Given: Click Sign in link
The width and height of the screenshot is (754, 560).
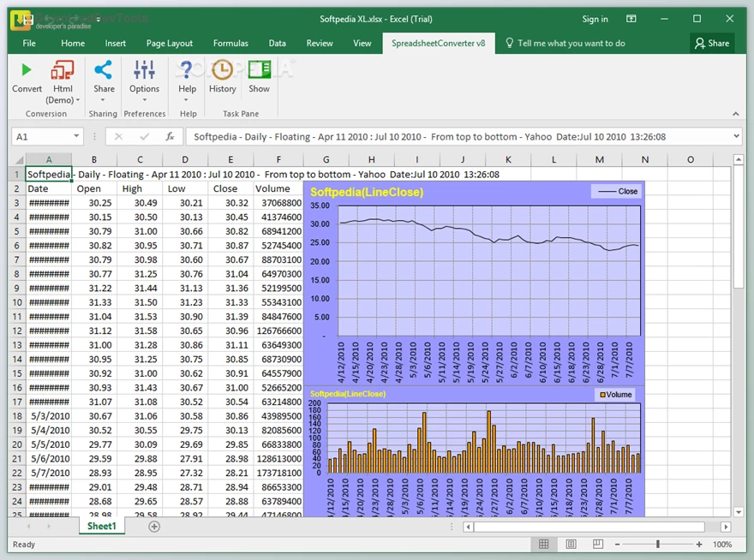Looking at the screenshot, I should click(595, 19).
